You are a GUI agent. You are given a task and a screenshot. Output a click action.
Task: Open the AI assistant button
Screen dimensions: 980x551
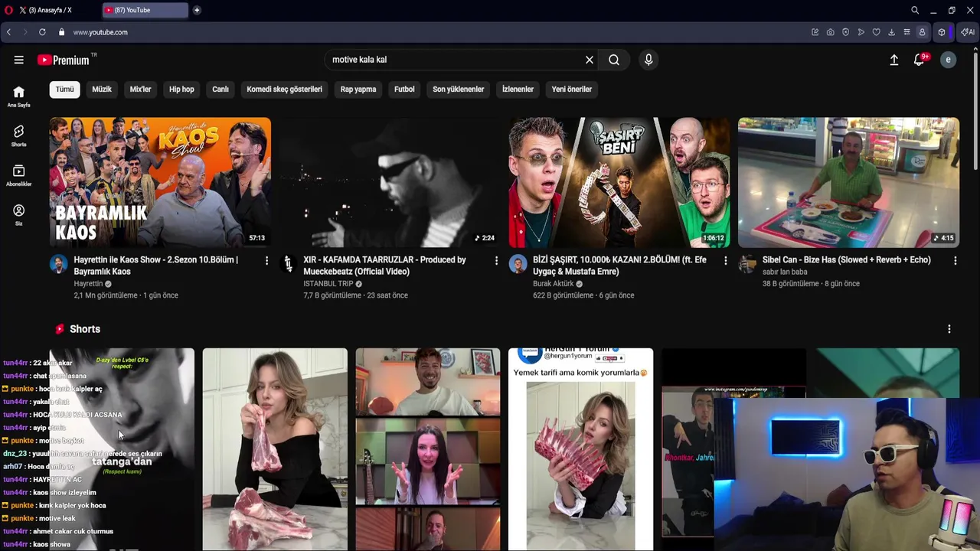[x=967, y=32]
